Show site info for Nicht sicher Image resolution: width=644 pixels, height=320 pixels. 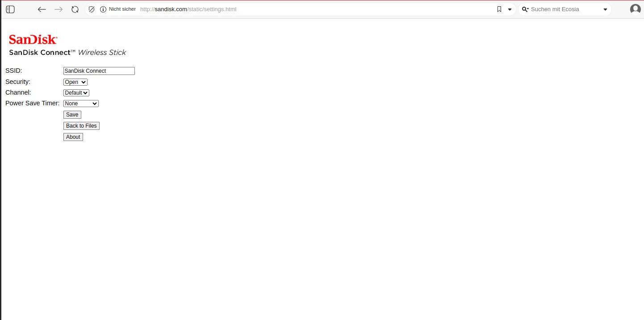click(103, 9)
